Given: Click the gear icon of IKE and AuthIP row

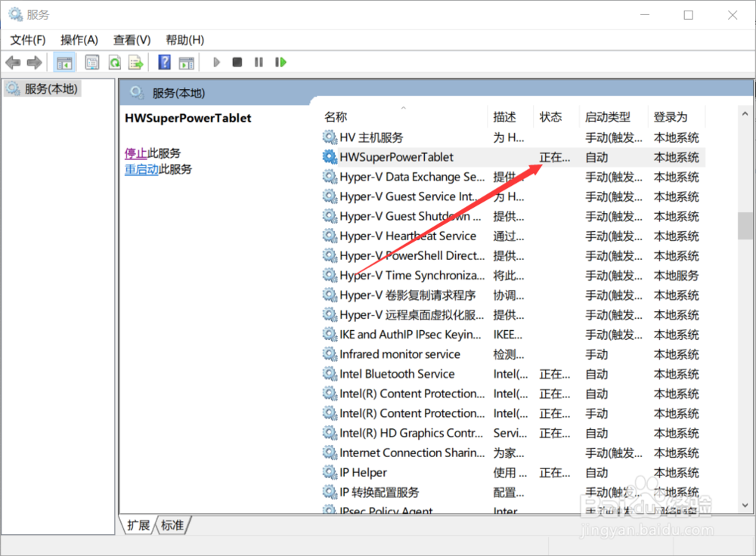Looking at the screenshot, I should (x=330, y=335).
